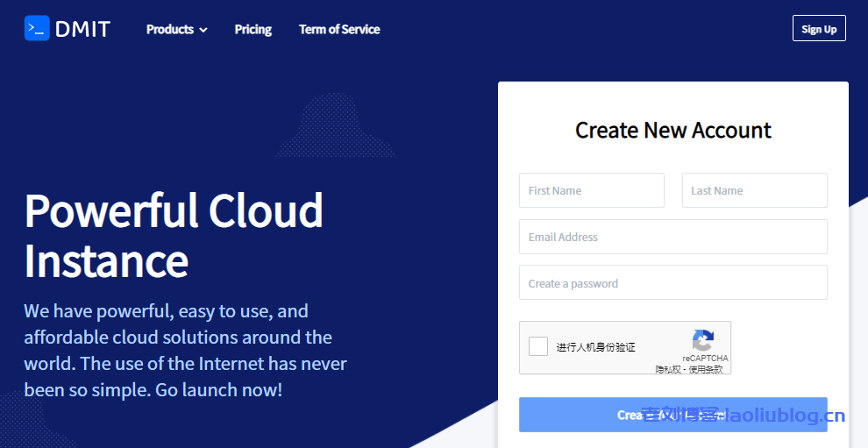Click the DMIT wordmark text
This screenshot has height=448, width=868.
[82, 29]
